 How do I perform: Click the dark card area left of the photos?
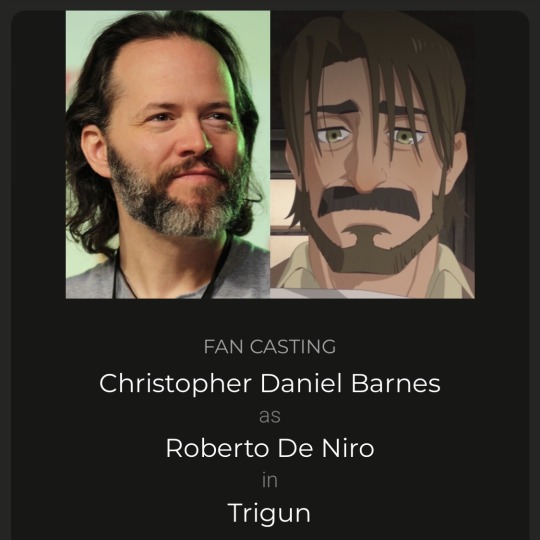38,154
